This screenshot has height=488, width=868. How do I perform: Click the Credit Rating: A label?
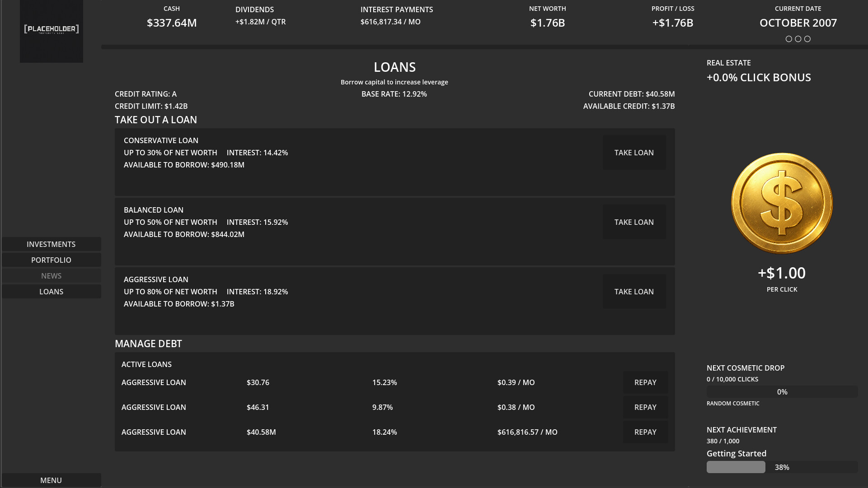pyautogui.click(x=145, y=94)
